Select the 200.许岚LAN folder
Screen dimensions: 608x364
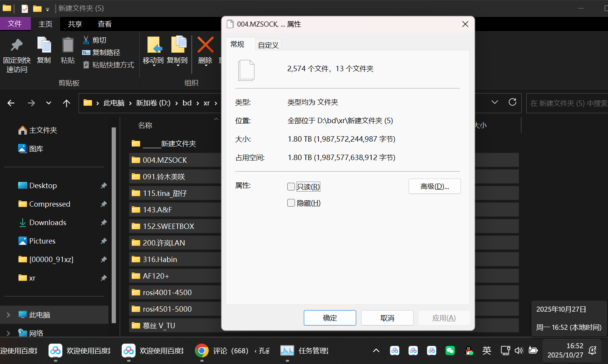(x=164, y=243)
